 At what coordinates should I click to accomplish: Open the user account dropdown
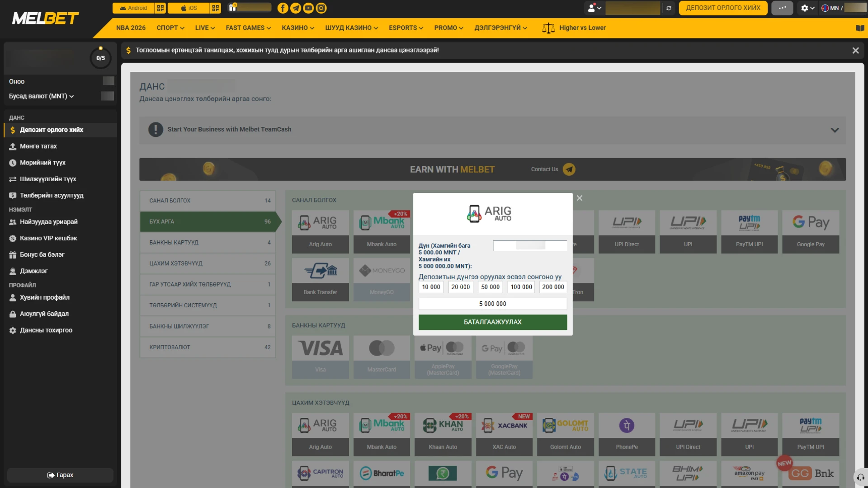click(x=594, y=8)
